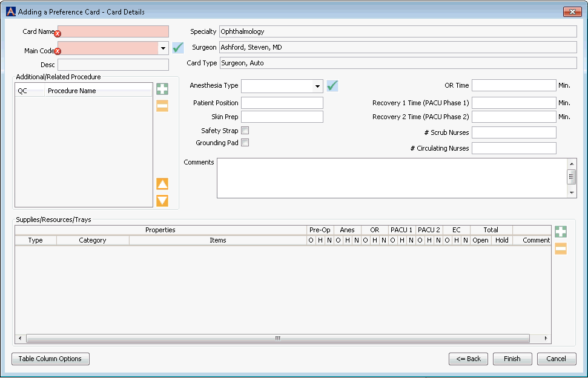Click the green plus to add a related procedure
Screen dimensions: 588x378
[x=162, y=89]
